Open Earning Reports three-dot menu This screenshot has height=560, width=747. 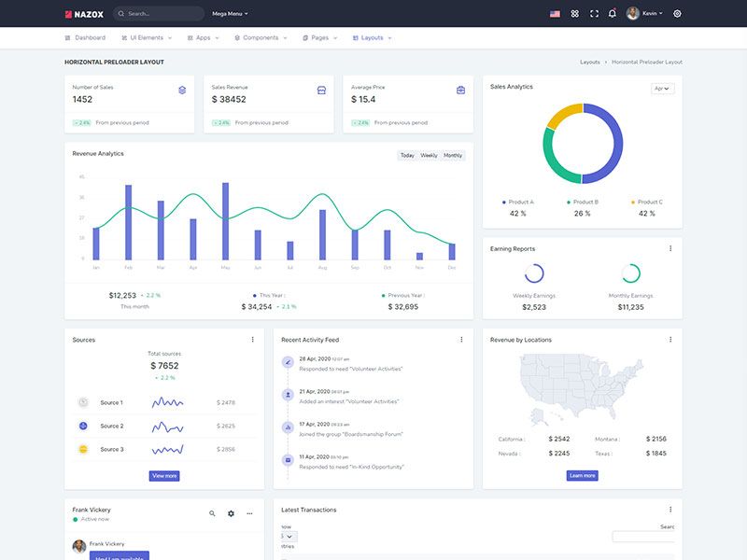(x=670, y=249)
